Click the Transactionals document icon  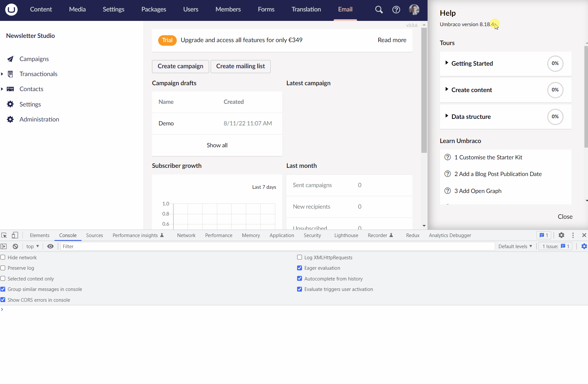10,74
